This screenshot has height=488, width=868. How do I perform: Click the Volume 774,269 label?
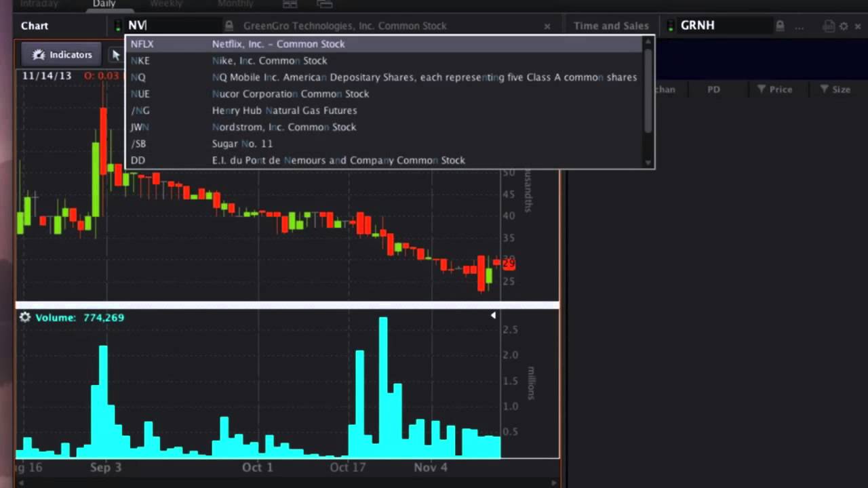coord(80,317)
